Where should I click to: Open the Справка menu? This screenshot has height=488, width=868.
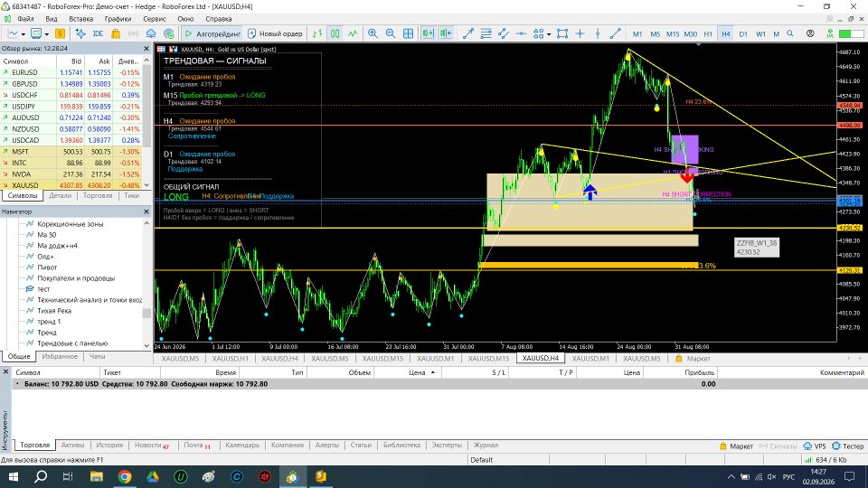click(x=218, y=19)
